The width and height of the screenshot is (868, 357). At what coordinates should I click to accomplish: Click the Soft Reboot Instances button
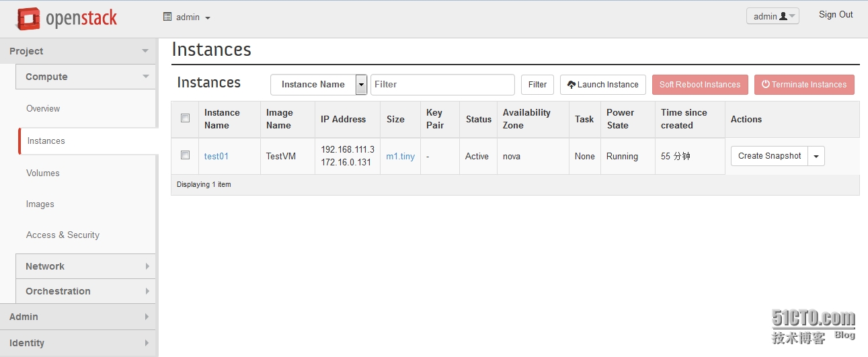pos(700,85)
